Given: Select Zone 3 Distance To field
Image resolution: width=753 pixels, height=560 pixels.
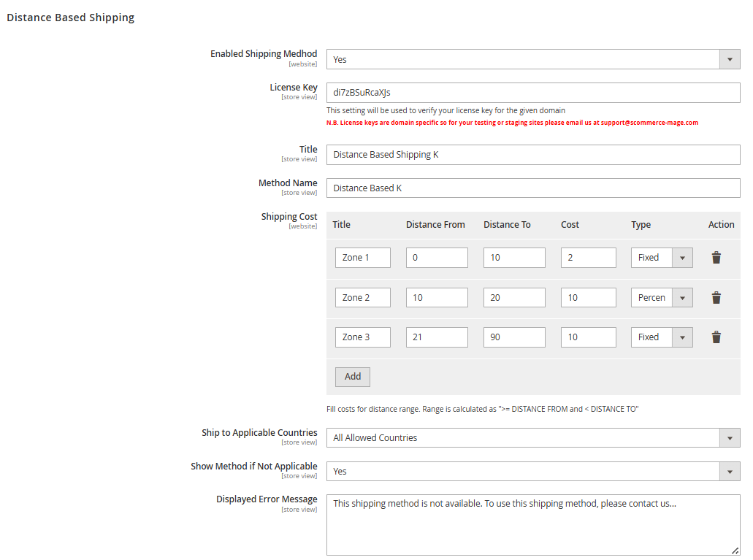Looking at the screenshot, I should coord(513,337).
